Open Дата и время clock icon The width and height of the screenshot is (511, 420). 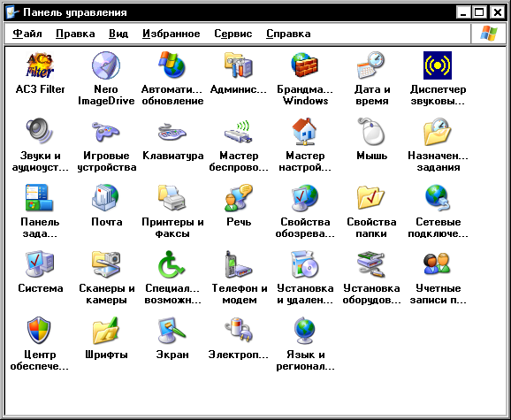point(370,65)
